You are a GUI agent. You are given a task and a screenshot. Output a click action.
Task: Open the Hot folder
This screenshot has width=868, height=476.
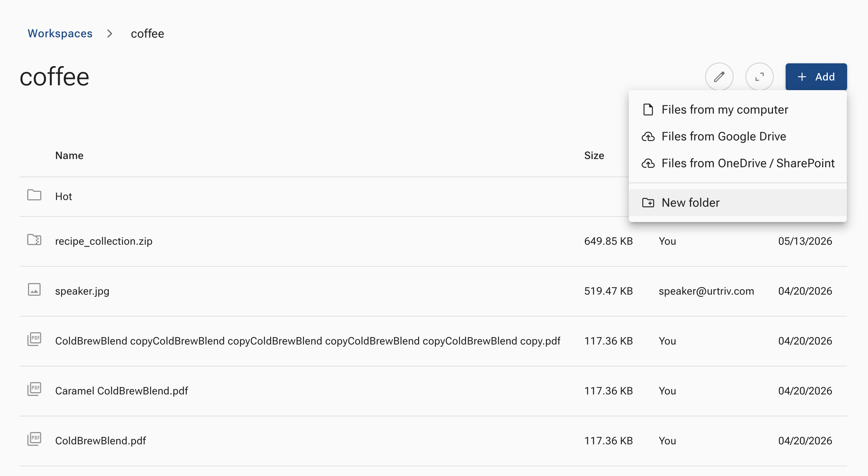tap(64, 196)
